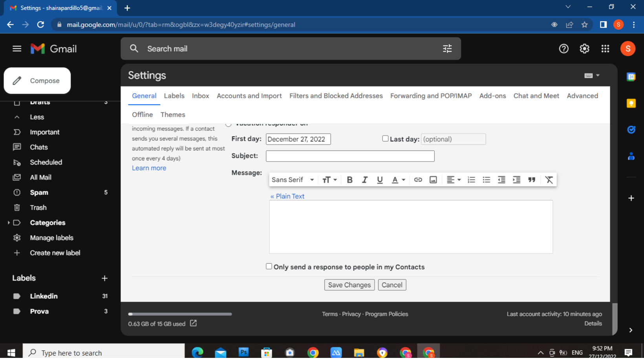Open the text color dropdown
This screenshot has height=363, width=644.
coord(398,180)
